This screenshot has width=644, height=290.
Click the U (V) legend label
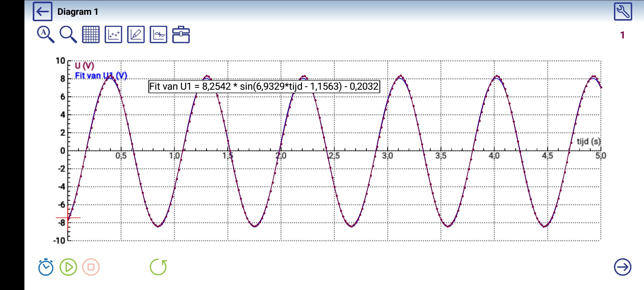[x=84, y=66]
